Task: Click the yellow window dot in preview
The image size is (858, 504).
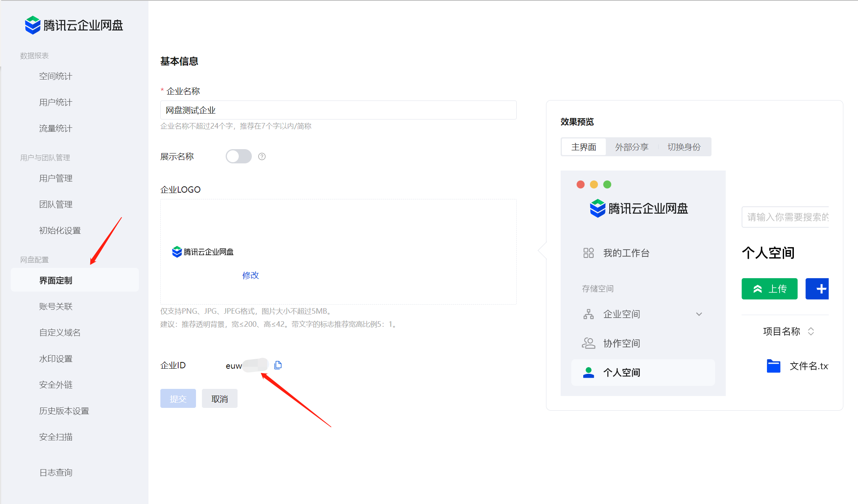Action: point(594,184)
